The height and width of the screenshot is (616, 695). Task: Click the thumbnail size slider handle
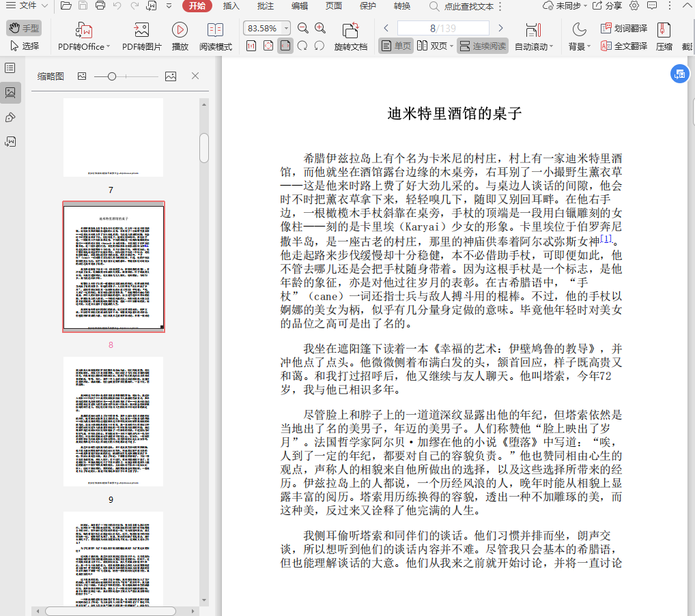(112, 76)
